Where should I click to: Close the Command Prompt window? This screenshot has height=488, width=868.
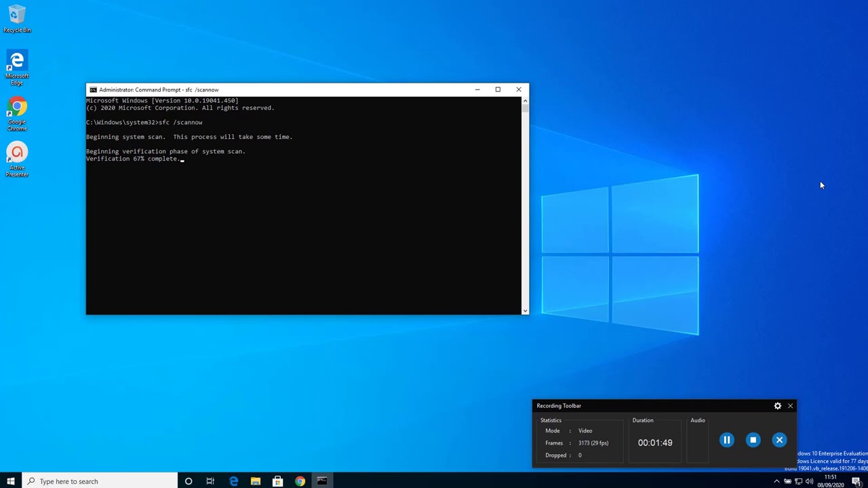point(519,89)
